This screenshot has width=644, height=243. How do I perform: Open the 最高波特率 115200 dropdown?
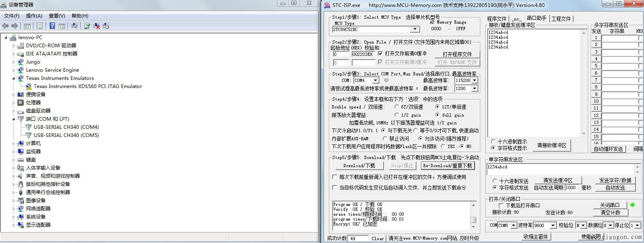click(475, 80)
